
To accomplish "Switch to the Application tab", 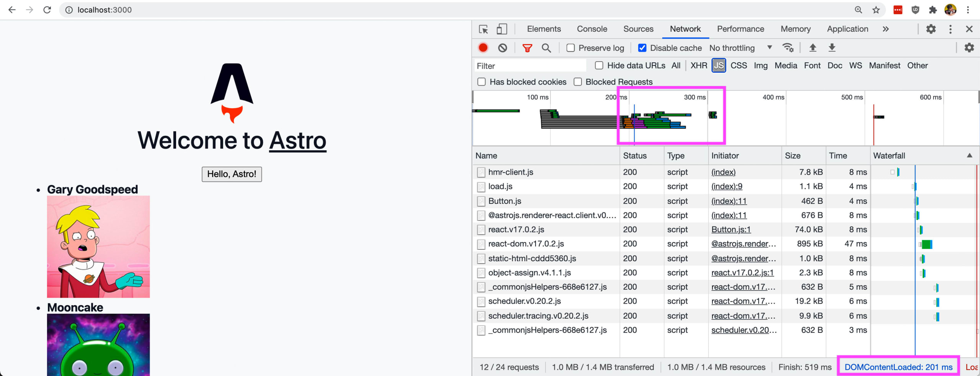I will click(847, 29).
